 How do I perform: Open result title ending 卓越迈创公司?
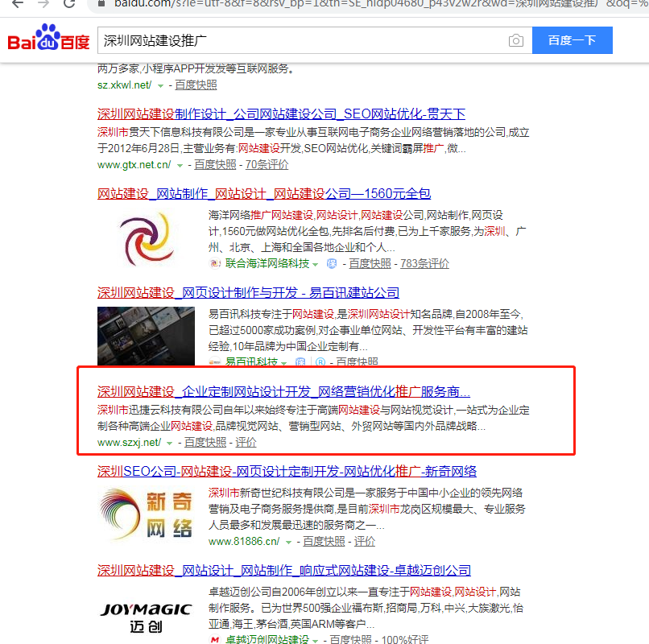point(284,570)
